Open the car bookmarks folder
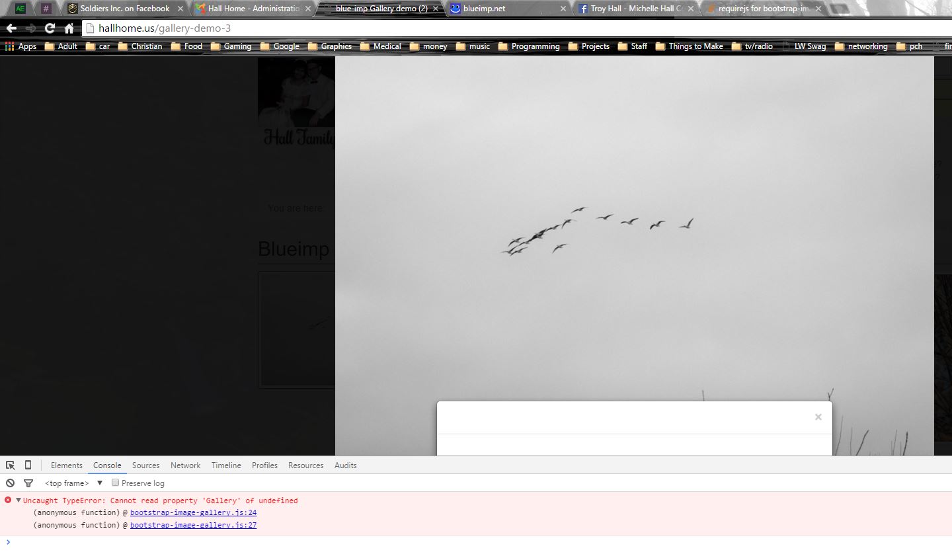 point(98,46)
